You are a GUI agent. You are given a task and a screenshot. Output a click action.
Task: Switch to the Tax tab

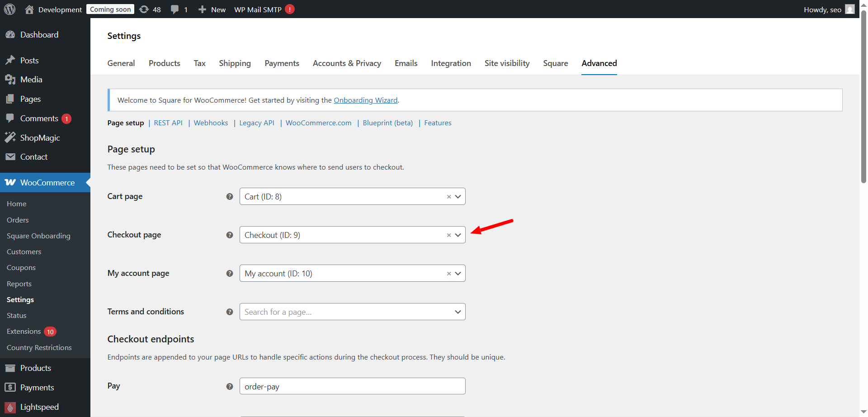(200, 63)
